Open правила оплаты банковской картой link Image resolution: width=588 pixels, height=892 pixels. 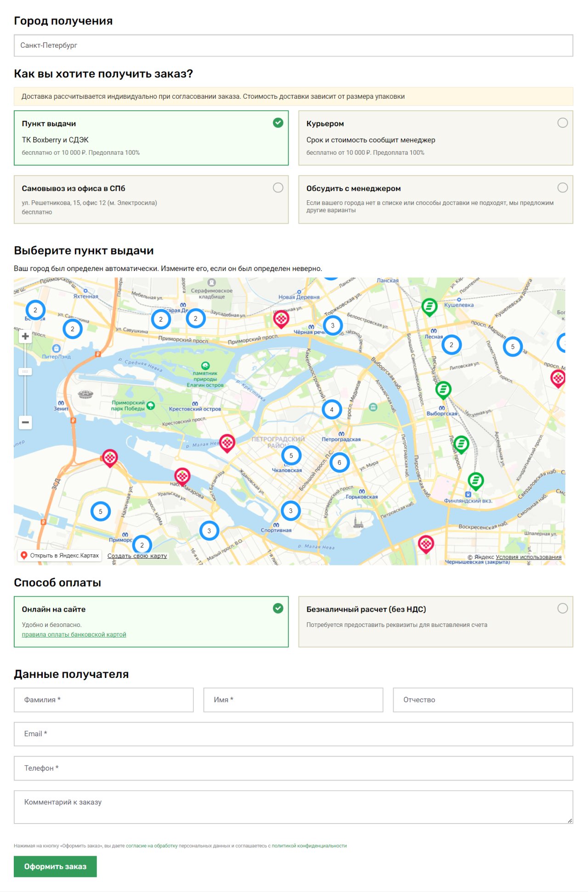pos(74,634)
